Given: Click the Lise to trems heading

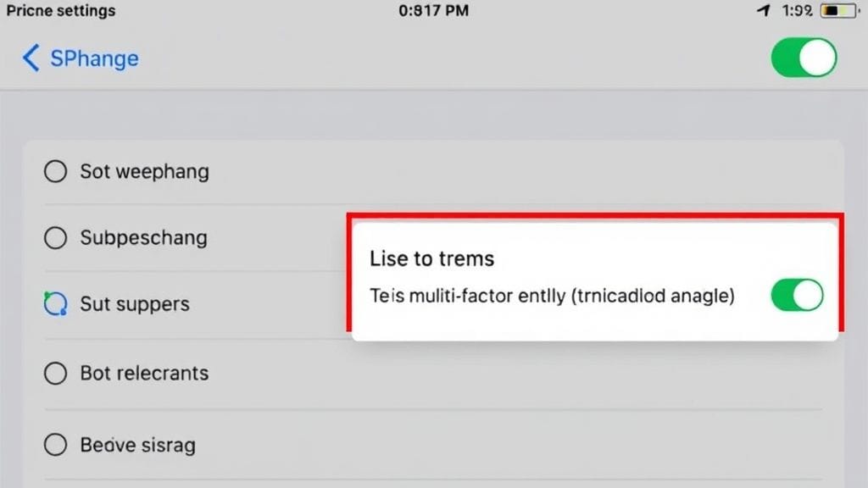Looking at the screenshot, I should (431, 259).
